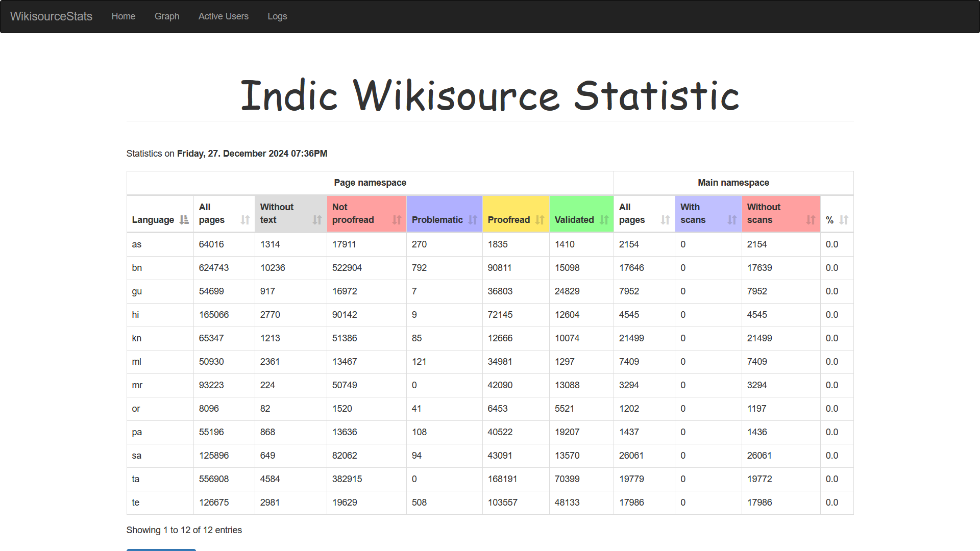Click the Showing 1 to 12 entries text

[x=184, y=530]
